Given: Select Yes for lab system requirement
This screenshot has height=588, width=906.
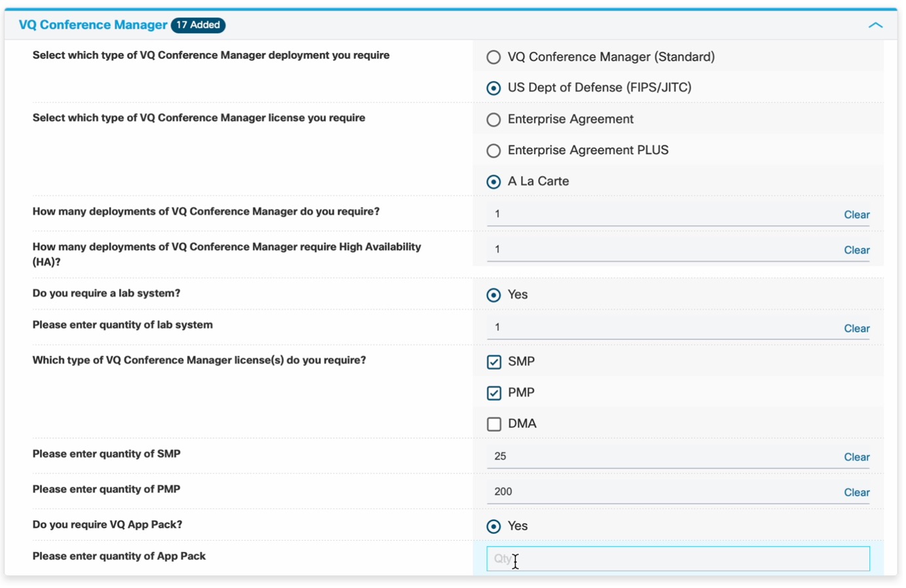Looking at the screenshot, I should [x=494, y=295].
